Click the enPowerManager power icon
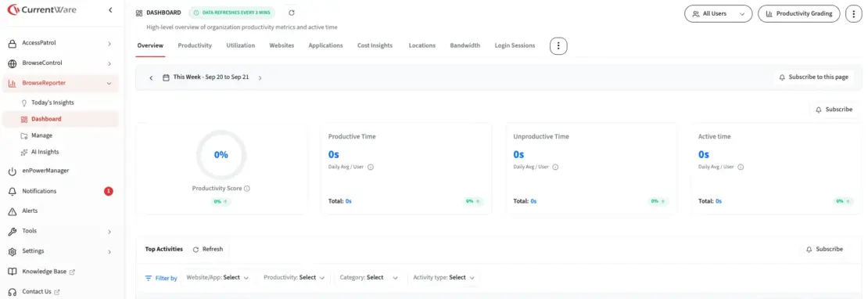Image resolution: width=868 pixels, height=299 pixels. point(13,171)
